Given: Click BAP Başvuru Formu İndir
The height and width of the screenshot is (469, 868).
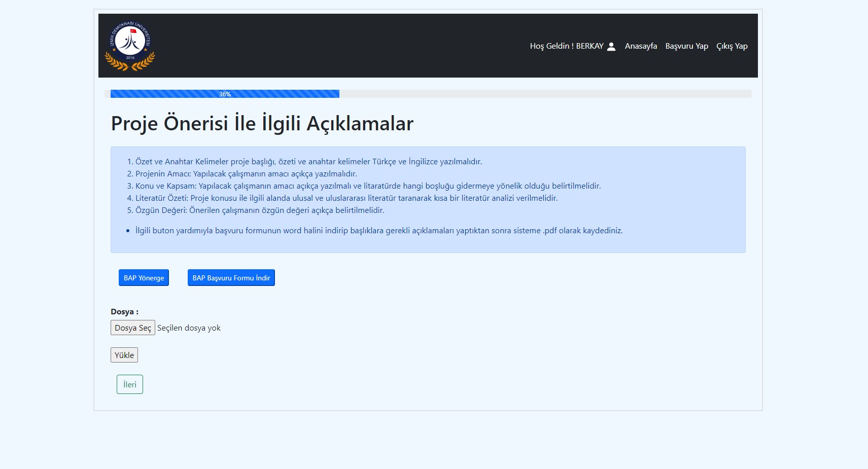Looking at the screenshot, I should coord(231,277).
